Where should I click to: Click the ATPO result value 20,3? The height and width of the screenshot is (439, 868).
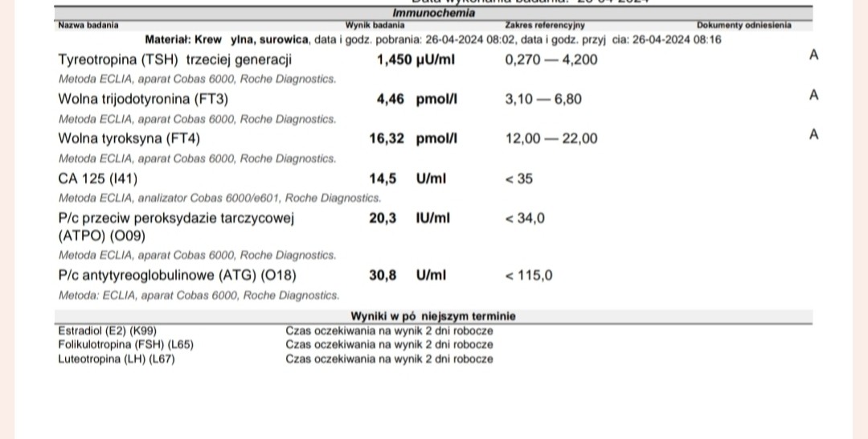pyautogui.click(x=383, y=218)
